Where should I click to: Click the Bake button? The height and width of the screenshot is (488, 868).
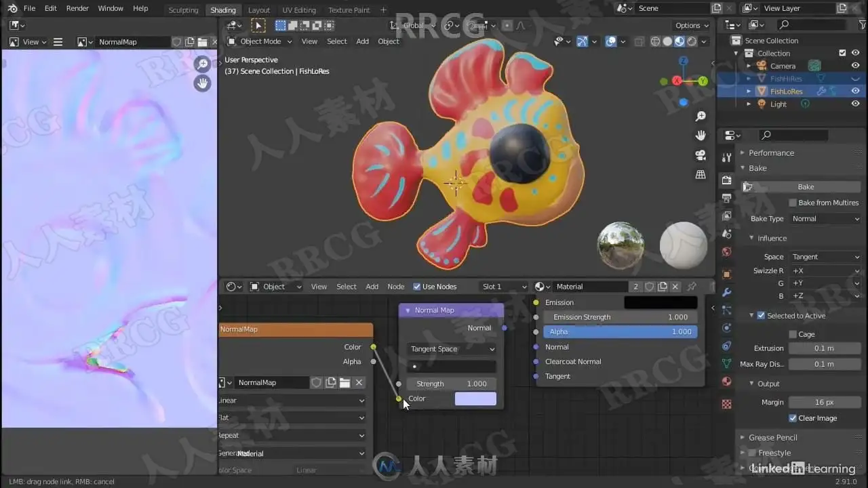[806, 187]
